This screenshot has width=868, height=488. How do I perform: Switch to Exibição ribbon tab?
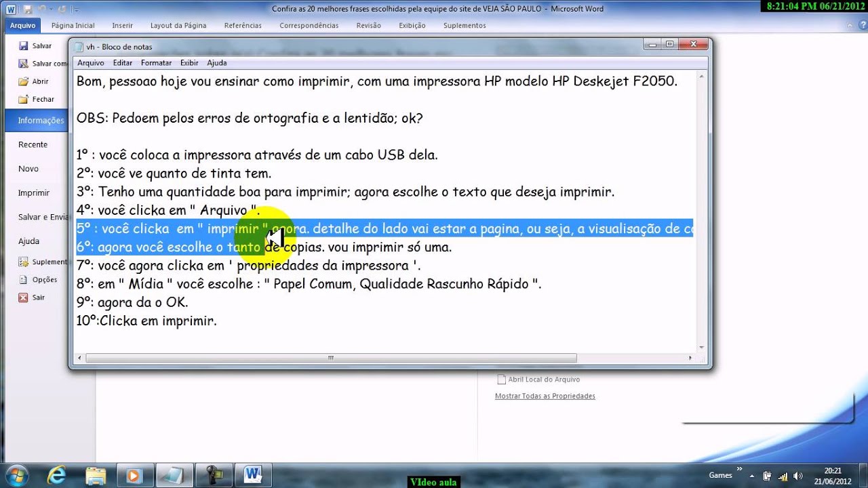coord(412,26)
